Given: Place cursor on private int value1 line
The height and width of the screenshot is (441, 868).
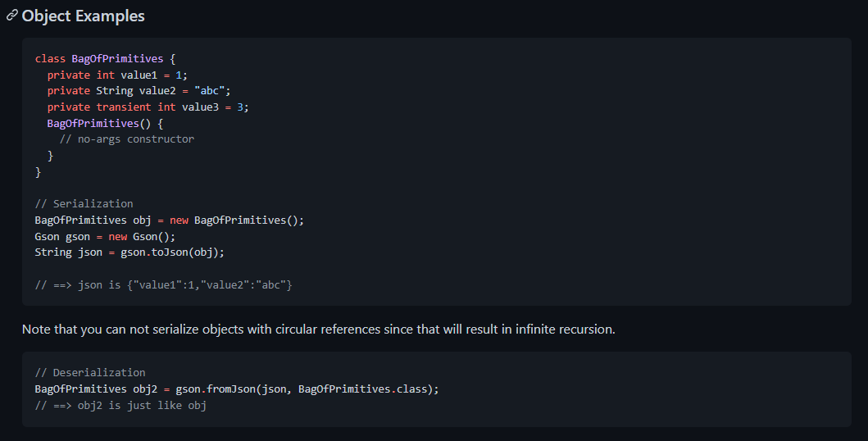Looking at the screenshot, I should (109, 75).
